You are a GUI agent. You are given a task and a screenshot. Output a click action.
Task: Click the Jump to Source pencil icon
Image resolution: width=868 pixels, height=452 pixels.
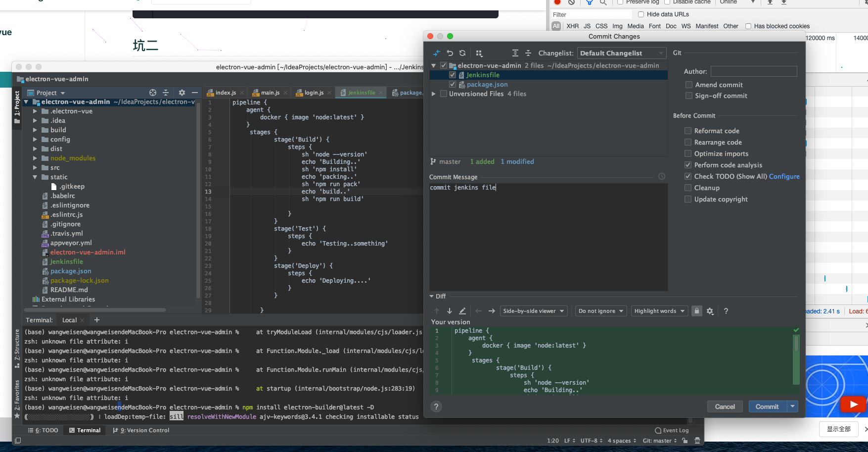(462, 311)
